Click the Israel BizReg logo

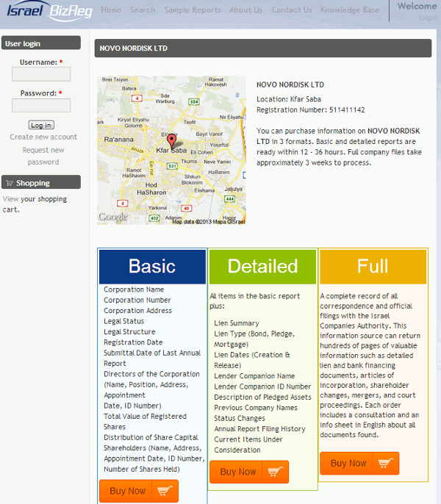tap(49, 10)
